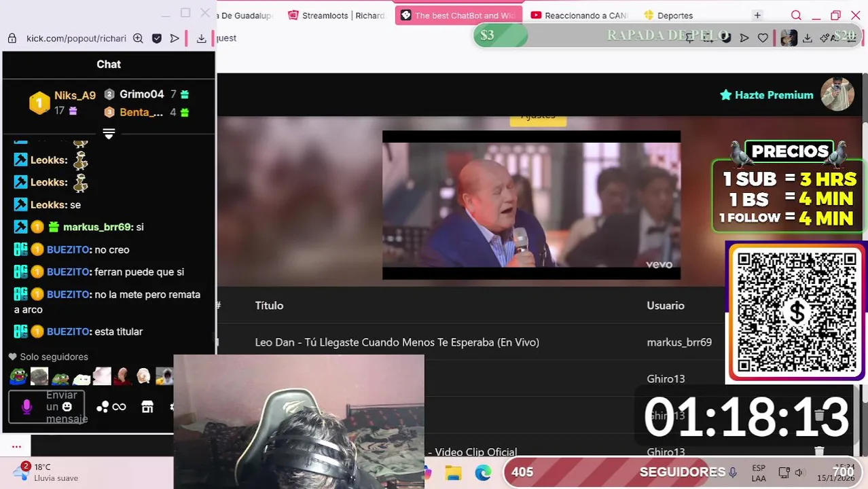868x489 pixels.
Task: Switch to the 'De Guadalupe' browser tab
Action: click(246, 15)
